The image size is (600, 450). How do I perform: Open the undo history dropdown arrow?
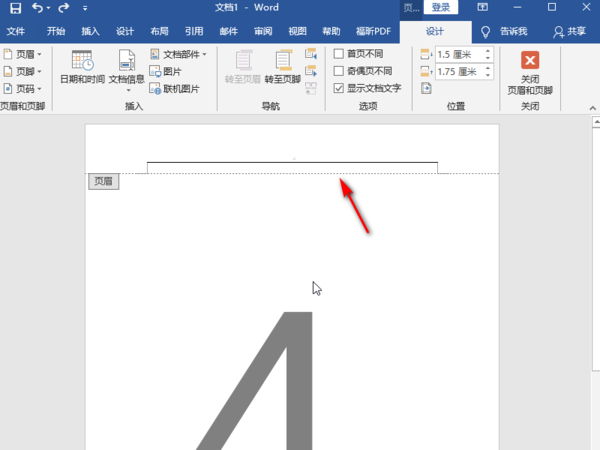[48, 8]
